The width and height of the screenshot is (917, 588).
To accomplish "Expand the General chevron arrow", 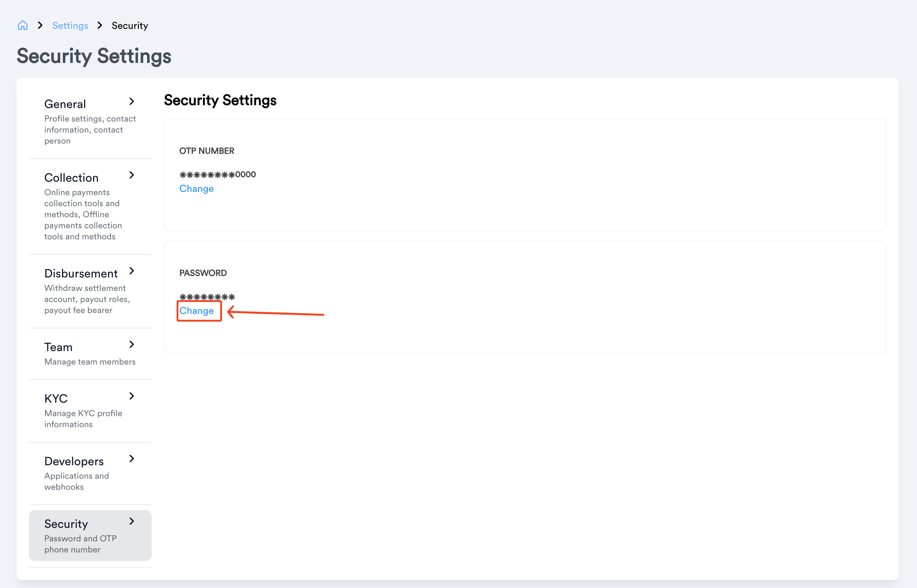I will tap(132, 102).
